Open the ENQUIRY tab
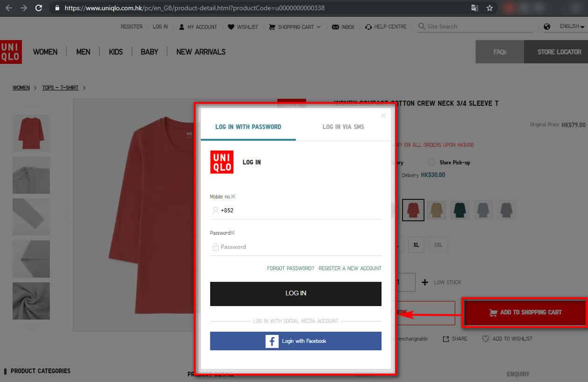The width and height of the screenshot is (588, 382). click(x=518, y=374)
